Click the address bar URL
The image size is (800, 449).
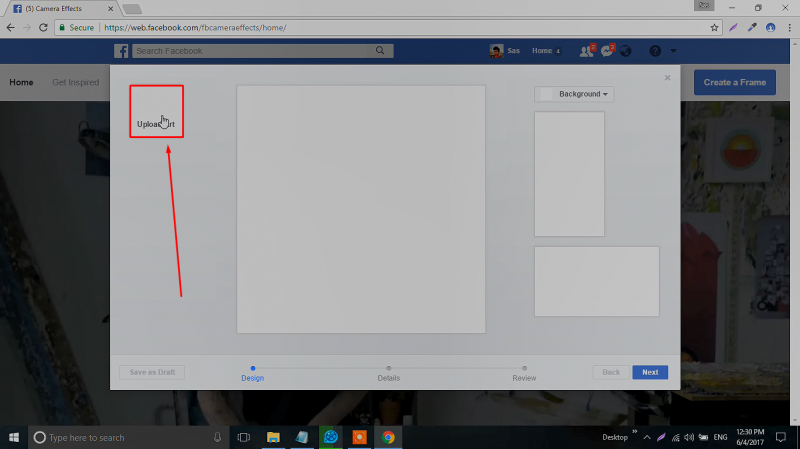(x=195, y=28)
